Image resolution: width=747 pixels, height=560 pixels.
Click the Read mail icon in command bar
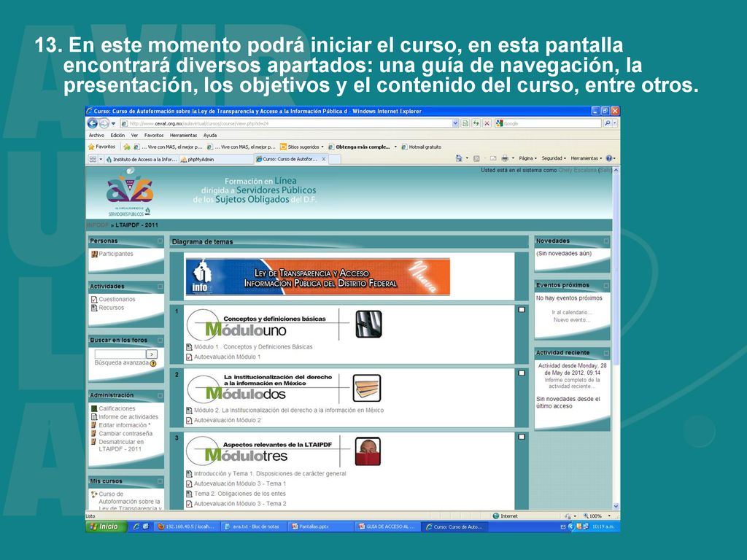pos(493,158)
